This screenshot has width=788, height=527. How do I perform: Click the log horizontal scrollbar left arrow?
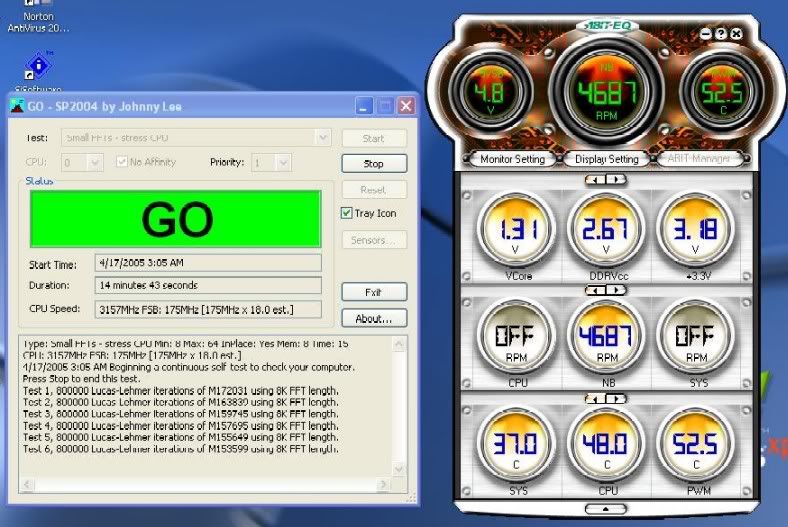[27, 484]
